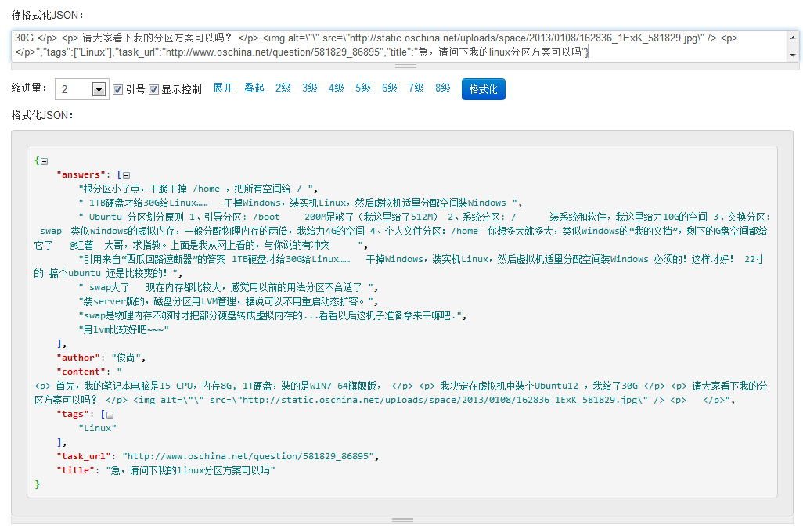
Task: Select the 3级 level link
Action: pyautogui.click(x=310, y=88)
